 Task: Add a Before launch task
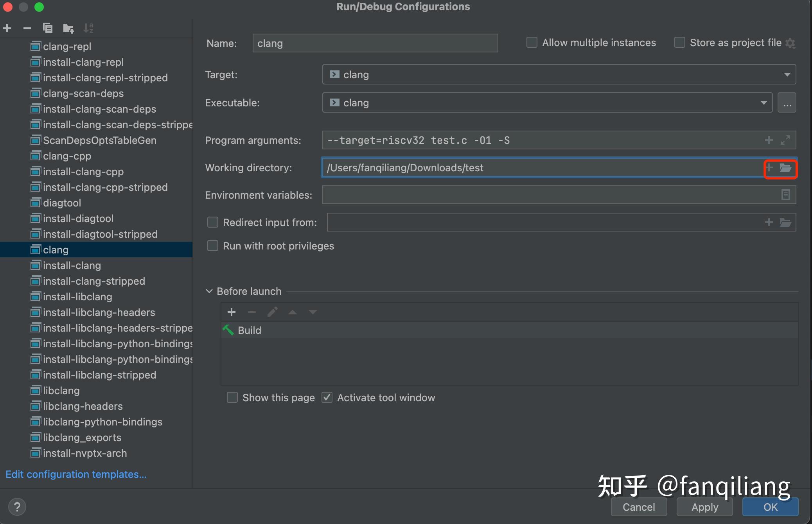232,312
